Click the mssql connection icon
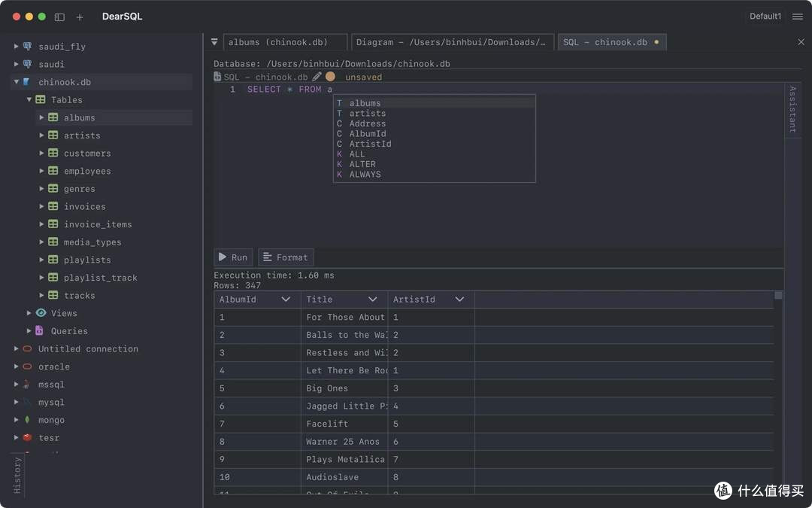 [x=26, y=384]
